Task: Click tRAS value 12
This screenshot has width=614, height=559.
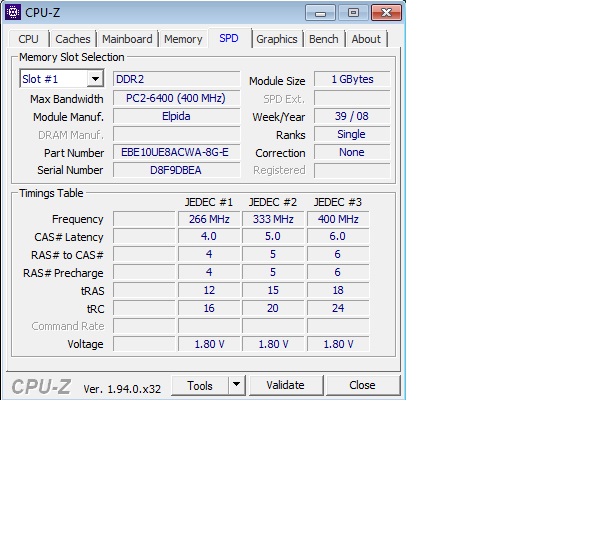Action: [209, 290]
